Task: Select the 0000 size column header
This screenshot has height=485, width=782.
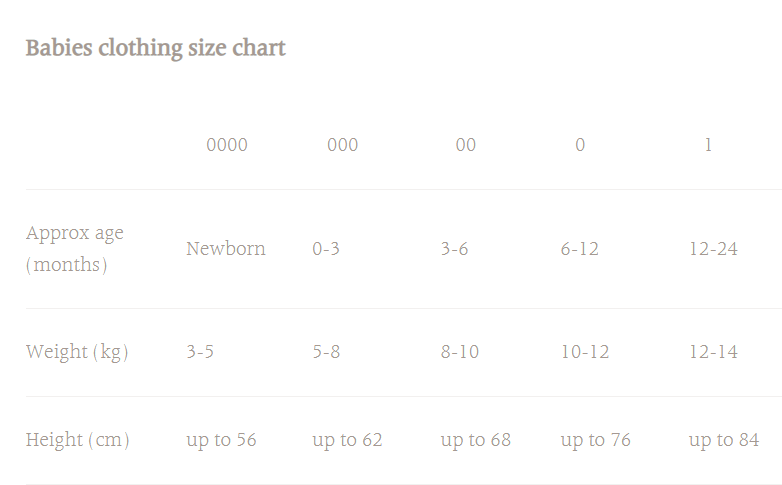Action: (x=227, y=145)
